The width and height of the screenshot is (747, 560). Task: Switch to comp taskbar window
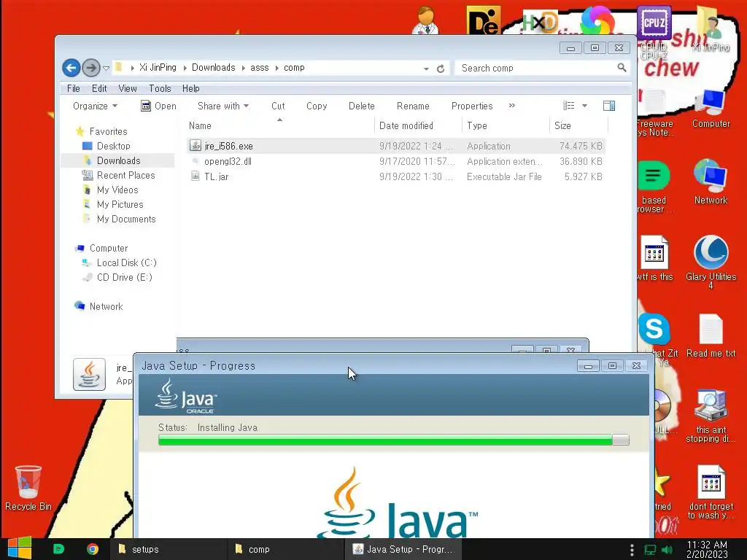coord(285,549)
